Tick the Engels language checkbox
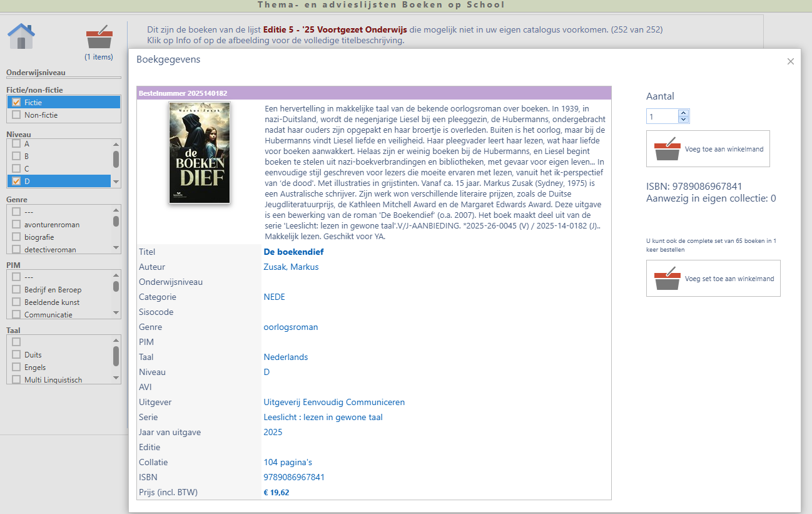 point(16,368)
